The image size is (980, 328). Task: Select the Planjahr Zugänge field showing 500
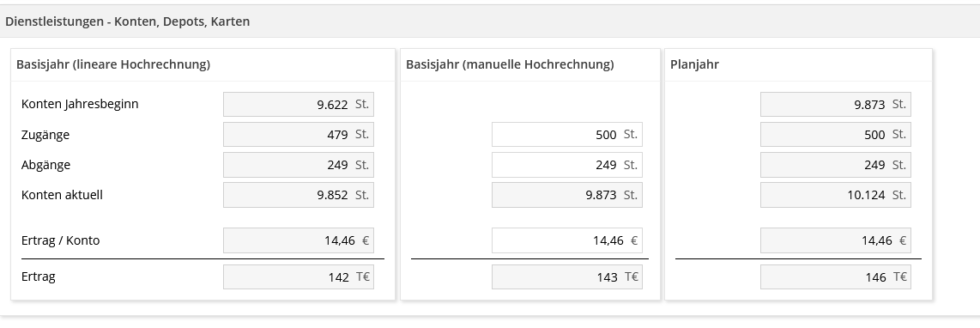(836, 135)
